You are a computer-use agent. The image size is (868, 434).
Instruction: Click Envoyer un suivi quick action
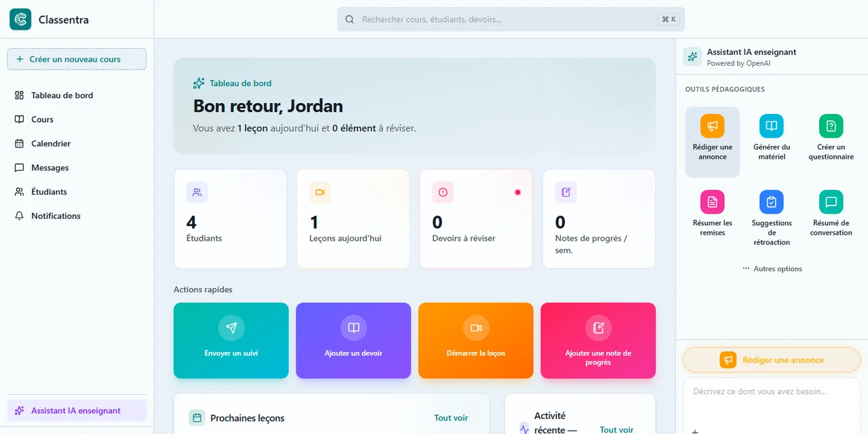click(x=231, y=340)
